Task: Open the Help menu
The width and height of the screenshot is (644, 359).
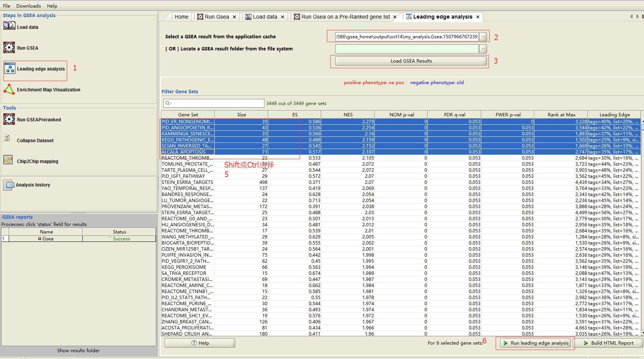Action: 52,6
